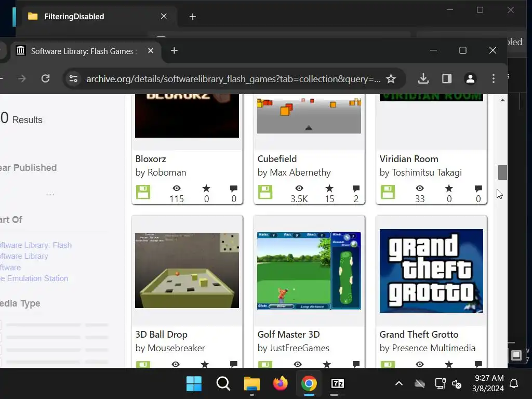The height and width of the screenshot is (399, 532).
Task: Open the Grand Theft Grotto title link
Action: click(419, 335)
